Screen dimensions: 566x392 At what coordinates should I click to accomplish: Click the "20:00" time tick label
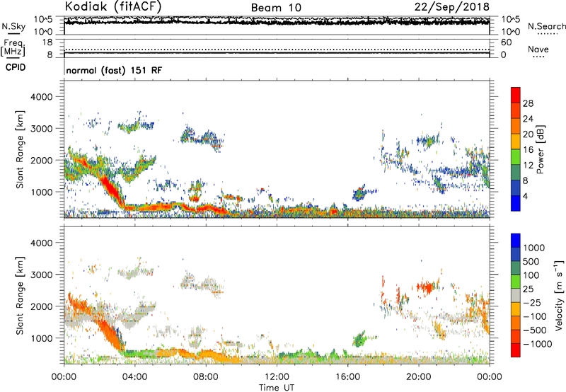[x=418, y=377]
